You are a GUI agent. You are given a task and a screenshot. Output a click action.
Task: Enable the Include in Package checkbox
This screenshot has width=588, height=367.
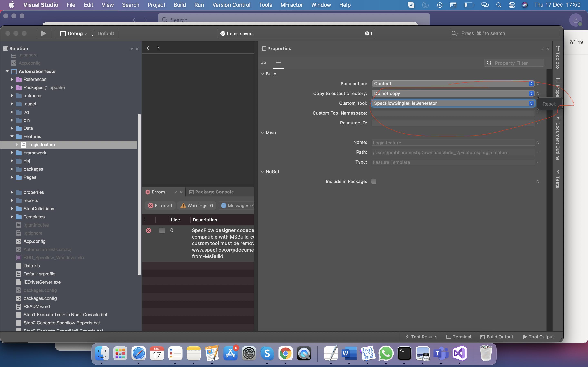coord(373,181)
